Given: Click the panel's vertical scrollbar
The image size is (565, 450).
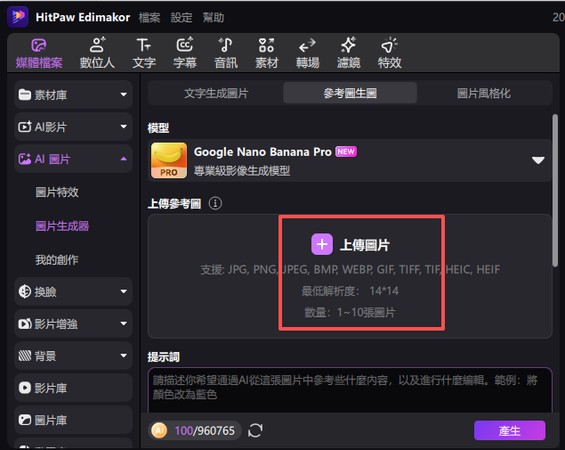Looking at the screenshot, I should 555,191.
